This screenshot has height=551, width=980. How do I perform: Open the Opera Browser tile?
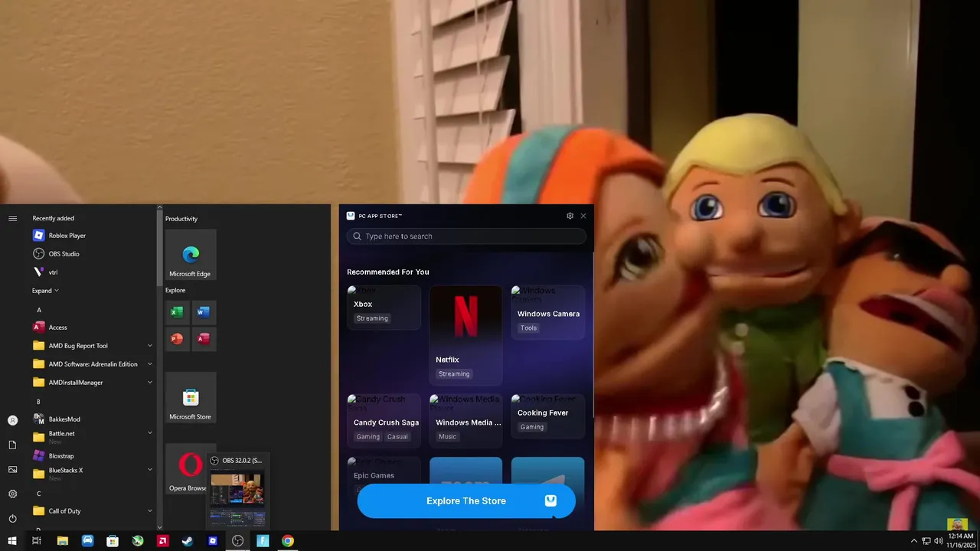click(188, 468)
